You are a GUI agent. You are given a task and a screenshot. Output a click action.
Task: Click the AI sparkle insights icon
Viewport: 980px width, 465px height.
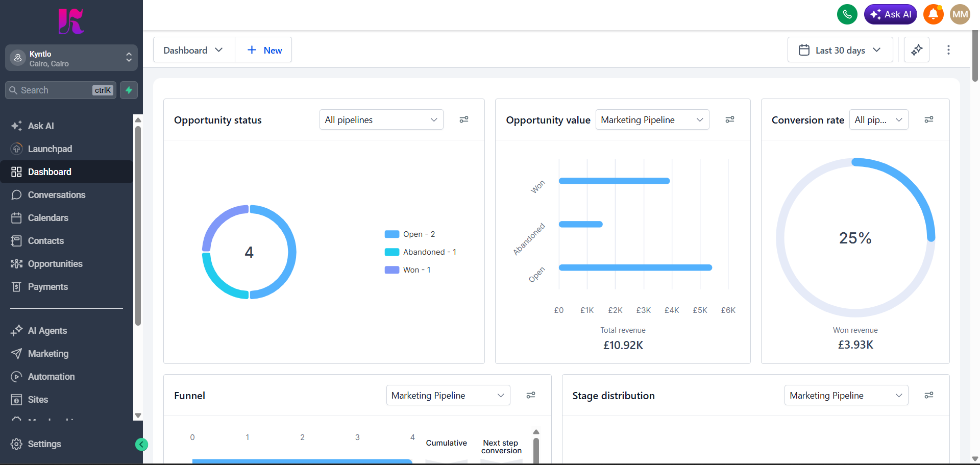(917, 50)
